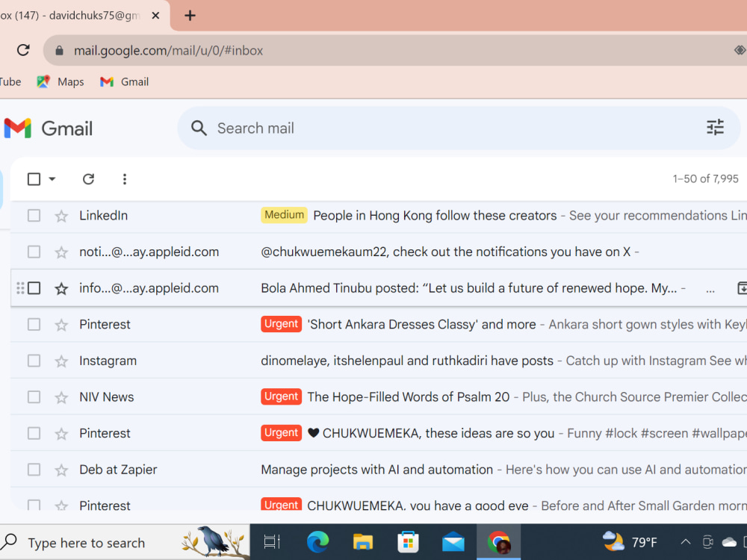Launch Microsoft Edge from taskbar
Image resolution: width=747 pixels, height=560 pixels.
click(317, 542)
